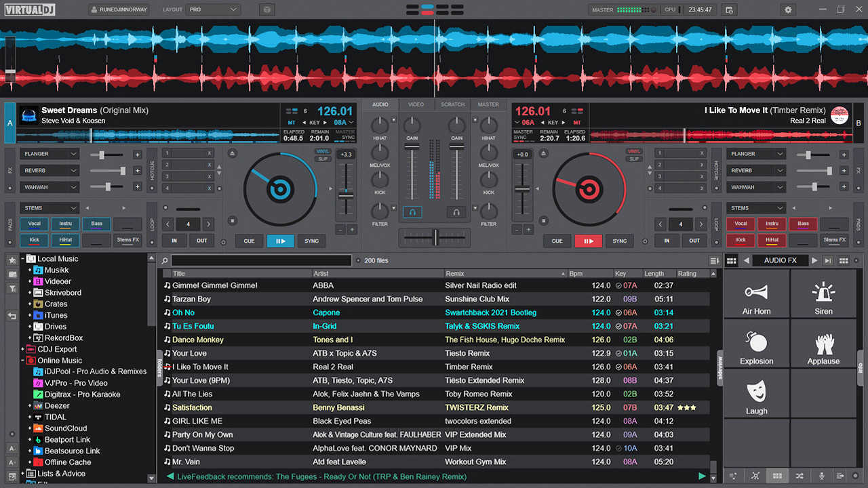868x488 pixels.
Task: Click the eject icon on deck A
Action: [233, 153]
